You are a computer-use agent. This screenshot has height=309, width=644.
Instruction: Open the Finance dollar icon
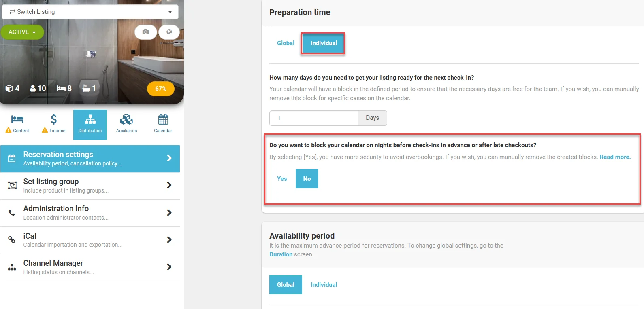(x=54, y=120)
